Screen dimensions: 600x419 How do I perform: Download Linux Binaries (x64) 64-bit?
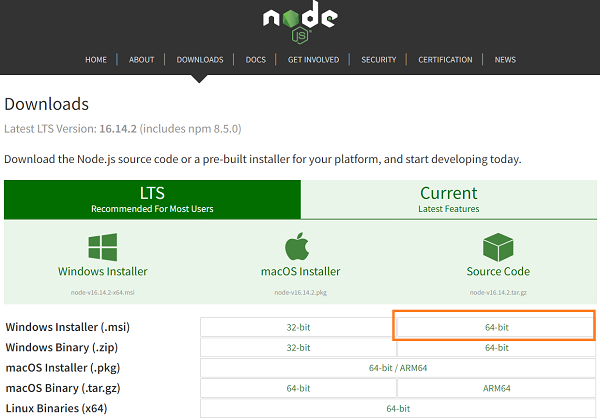[x=398, y=408]
